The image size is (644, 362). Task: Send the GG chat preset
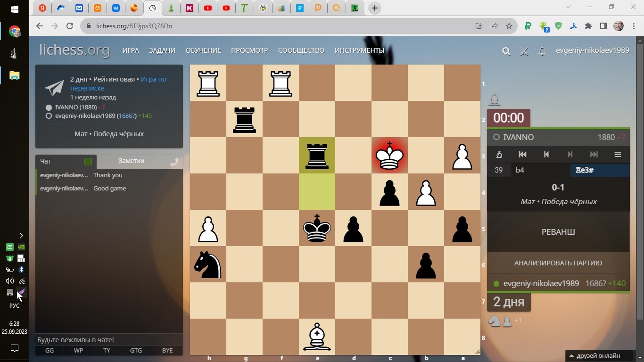[x=50, y=351]
